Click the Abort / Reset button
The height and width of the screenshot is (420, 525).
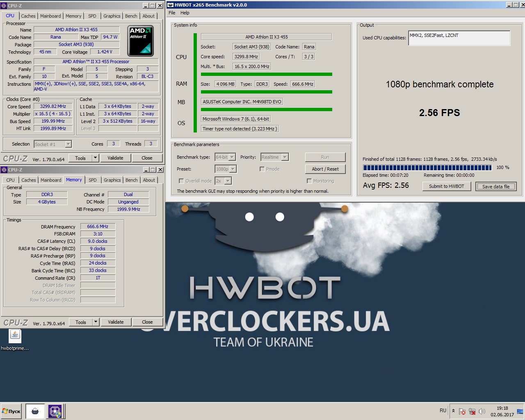click(x=325, y=169)
